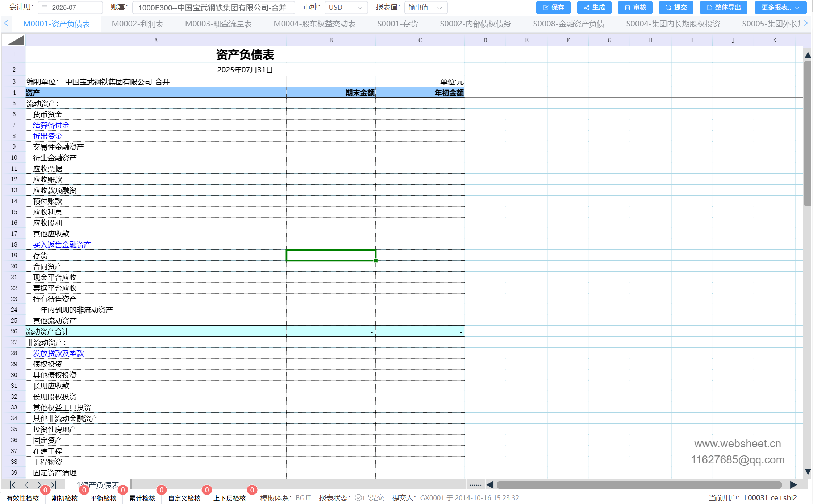Switch to S0001-存货 tab
The width and height of the screenshot is (813, 504).
click(x=397, y=24)
